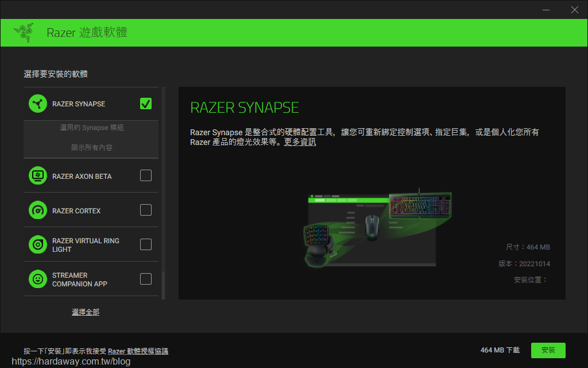Click the 選擇要安裝的軟體 heading
The image size is (588, 368).
coord(56,74)
